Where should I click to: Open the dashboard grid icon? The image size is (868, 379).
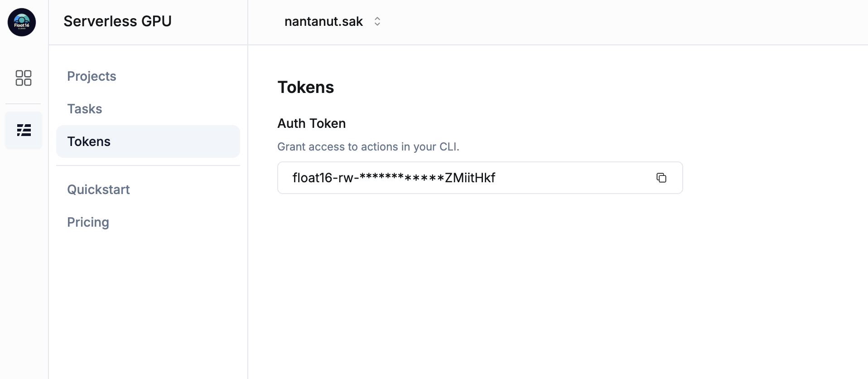click(x=24, y=78)
